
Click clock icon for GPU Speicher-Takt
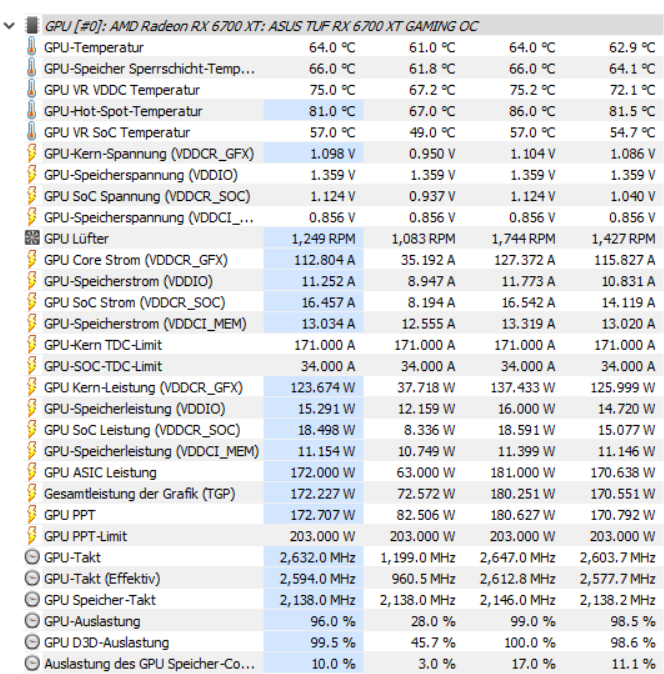32,600
